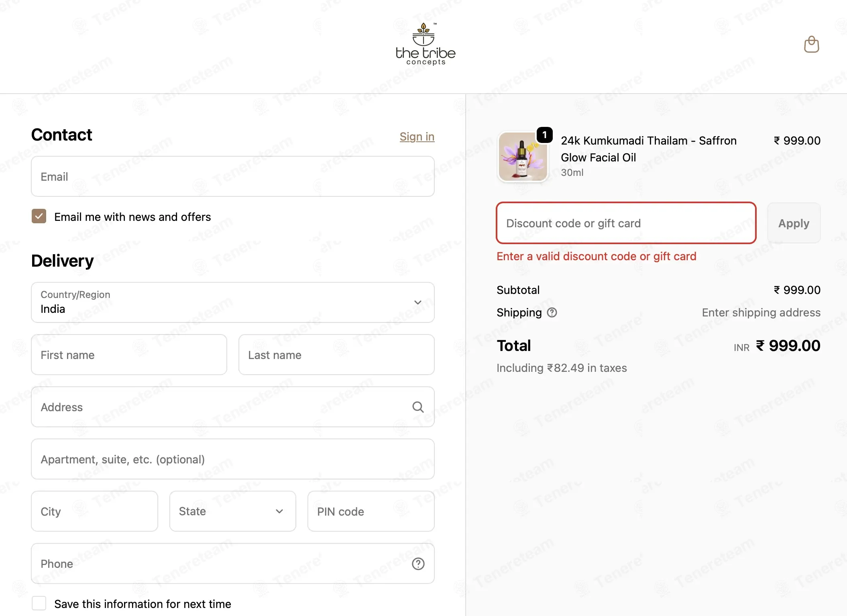This screenshot has width=847, height=616.
Task: Focus the Email input field
Action: [x=233, y=176]
